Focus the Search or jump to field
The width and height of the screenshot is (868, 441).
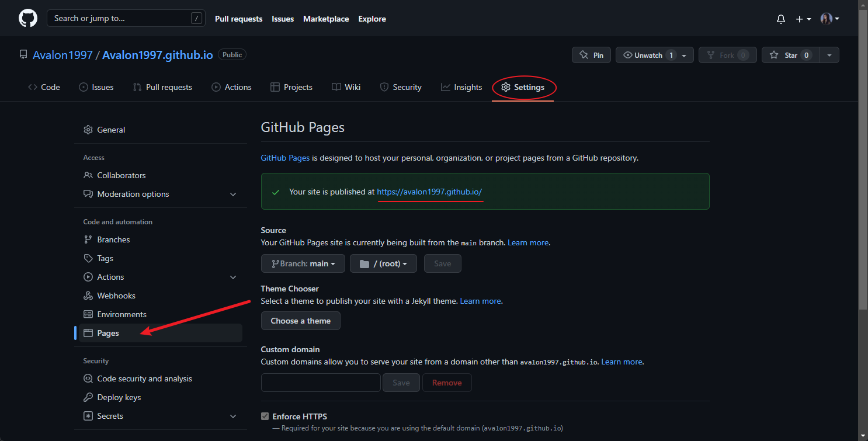126,19
